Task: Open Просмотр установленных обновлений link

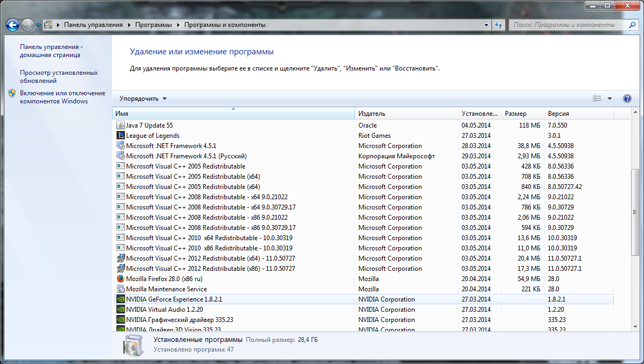Action: [59, 77]
